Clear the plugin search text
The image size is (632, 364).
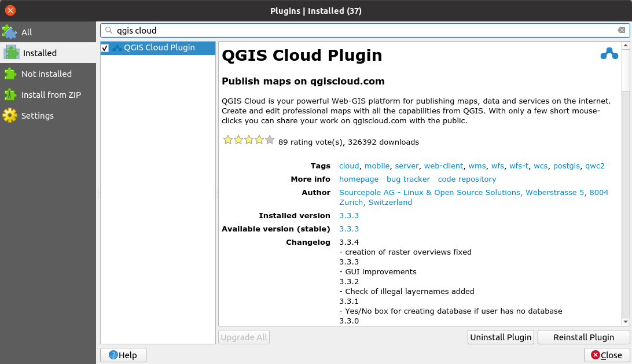(622, 30)
